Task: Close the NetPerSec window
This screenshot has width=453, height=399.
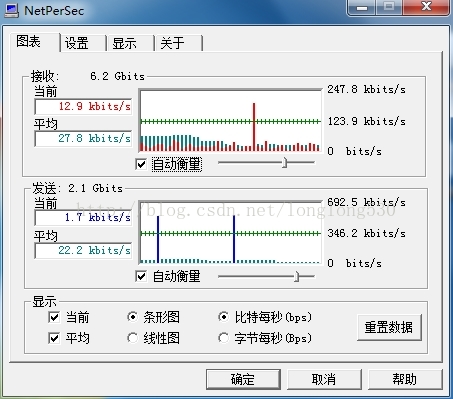Action: click(426, 7)
